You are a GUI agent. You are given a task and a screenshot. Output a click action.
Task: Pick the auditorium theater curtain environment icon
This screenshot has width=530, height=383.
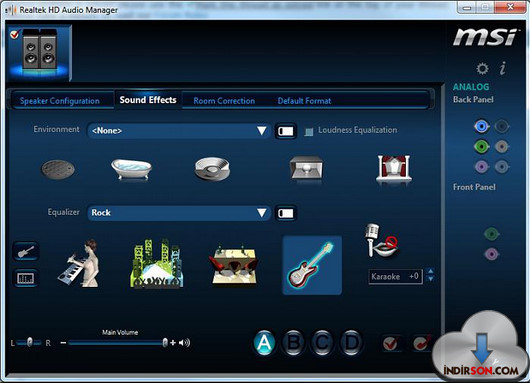coord(394,168)
